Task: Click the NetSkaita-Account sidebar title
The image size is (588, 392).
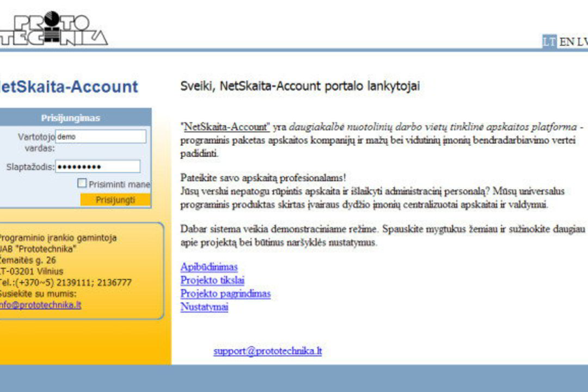Action: click(x=69, y=87)
